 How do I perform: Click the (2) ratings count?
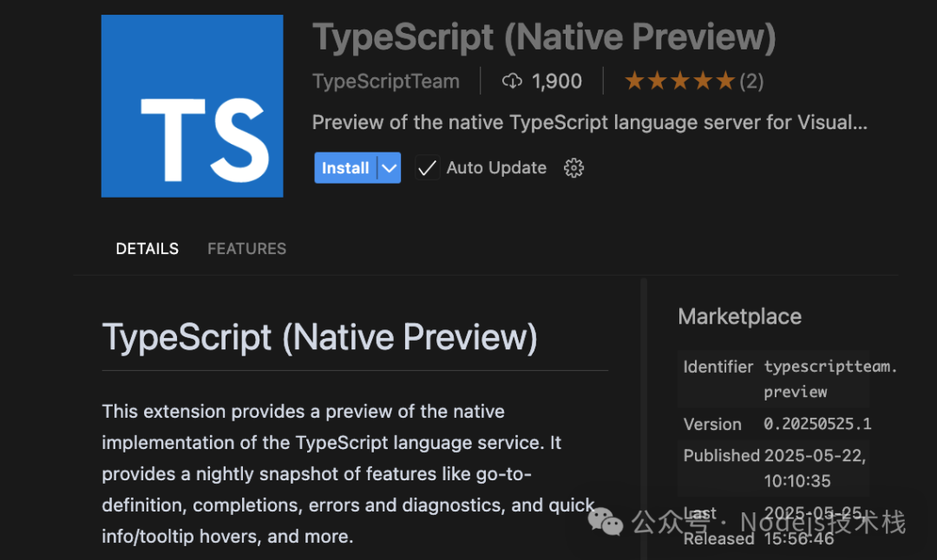tap(751, 81)
